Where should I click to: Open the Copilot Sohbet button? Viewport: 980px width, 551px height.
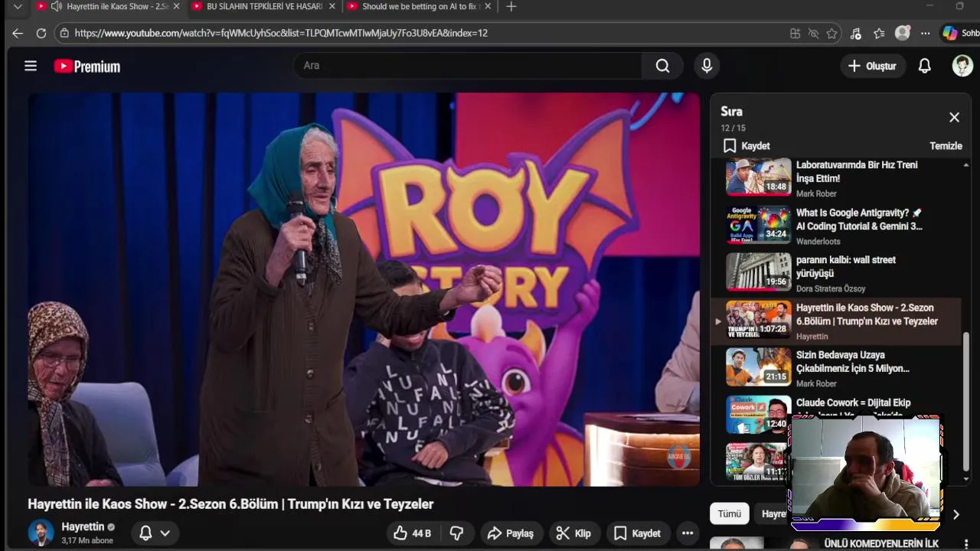click(961, 33)
